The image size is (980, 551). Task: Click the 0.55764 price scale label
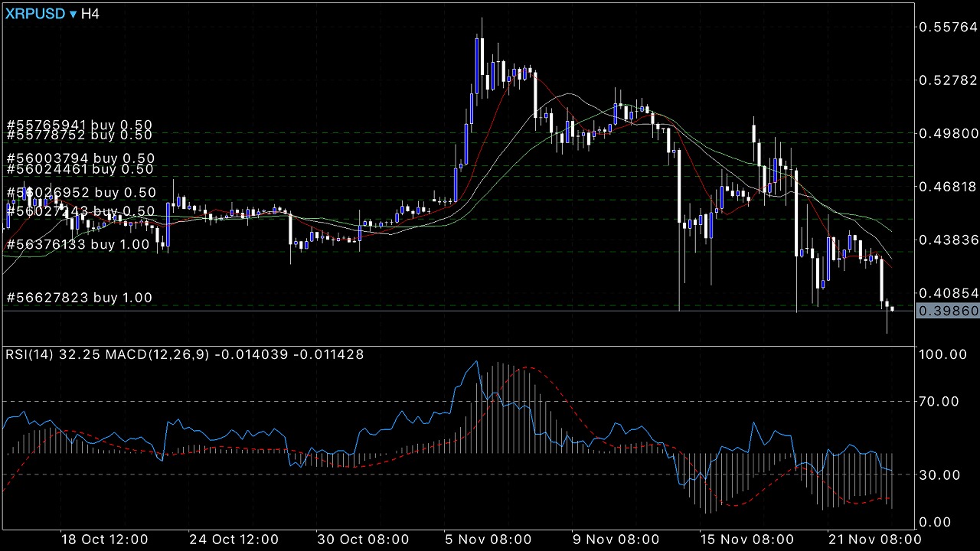pyautogui.click(x=947, y=27)
